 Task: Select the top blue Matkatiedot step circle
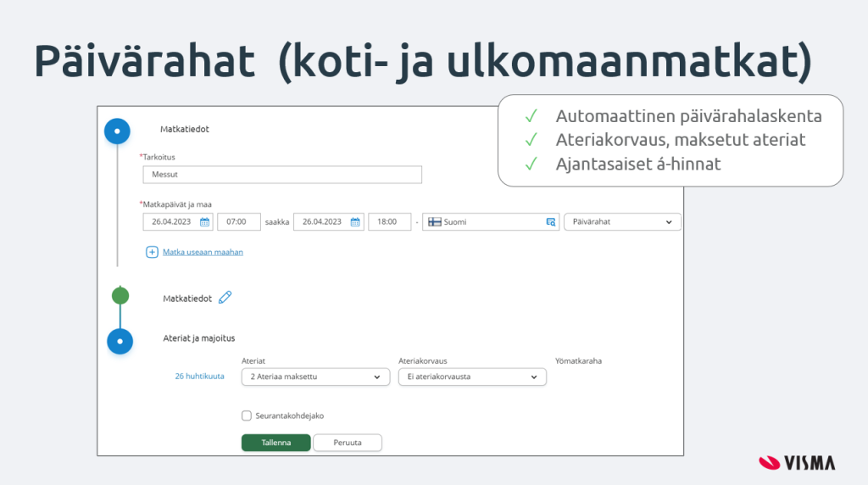117,131
